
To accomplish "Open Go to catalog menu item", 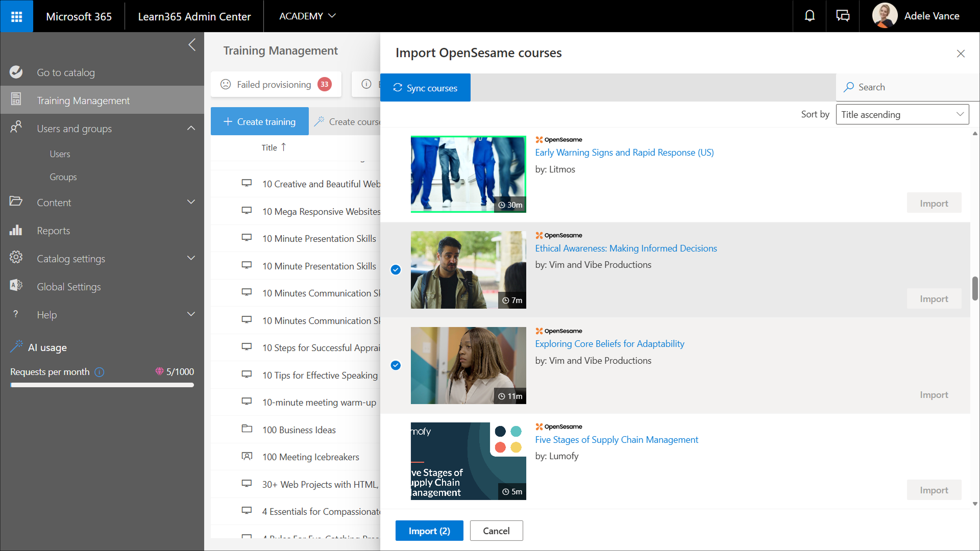I will (x=66, y=72).
